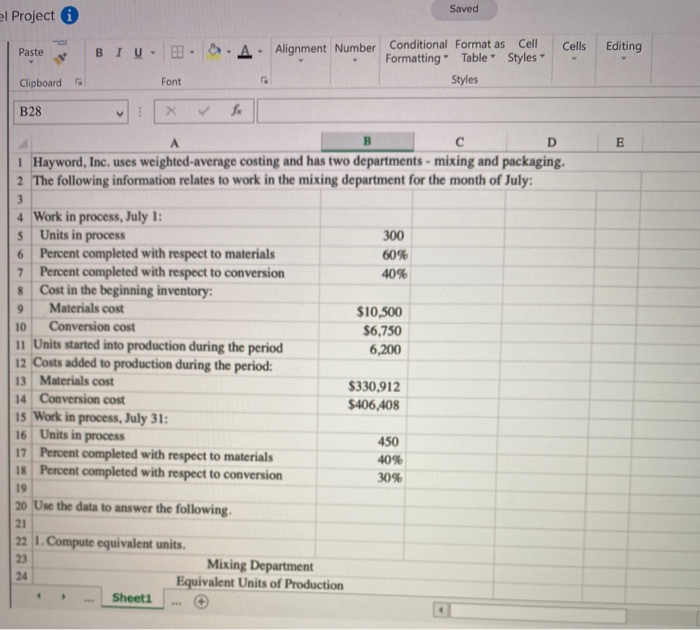700x630 pixels.
Task: Open the Editing ribbon group
Action: click(624, 51)
